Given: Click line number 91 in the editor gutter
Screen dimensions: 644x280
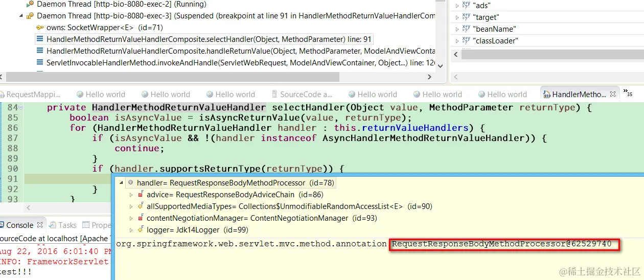Looking at the screenshot, I should pos(12,179).
